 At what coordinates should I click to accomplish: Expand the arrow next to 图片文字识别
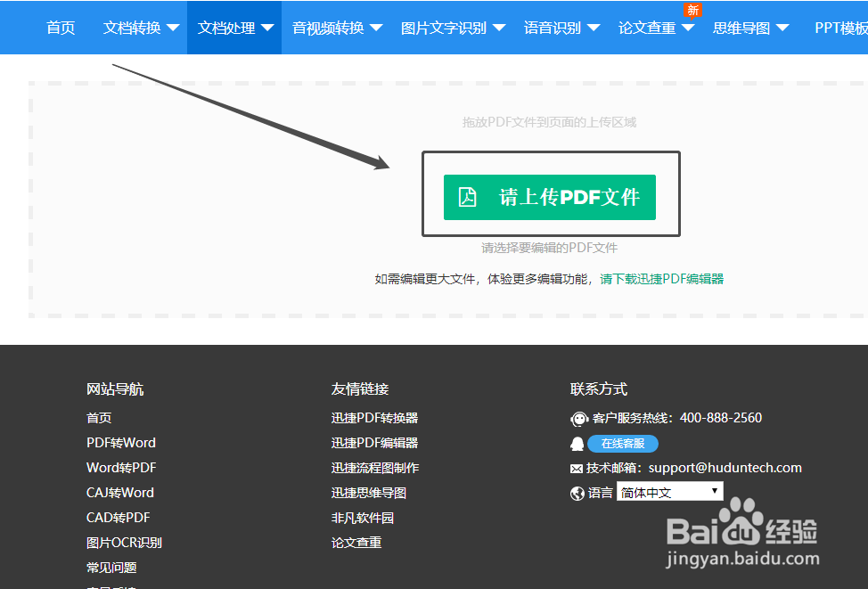(x=499, y=28)
